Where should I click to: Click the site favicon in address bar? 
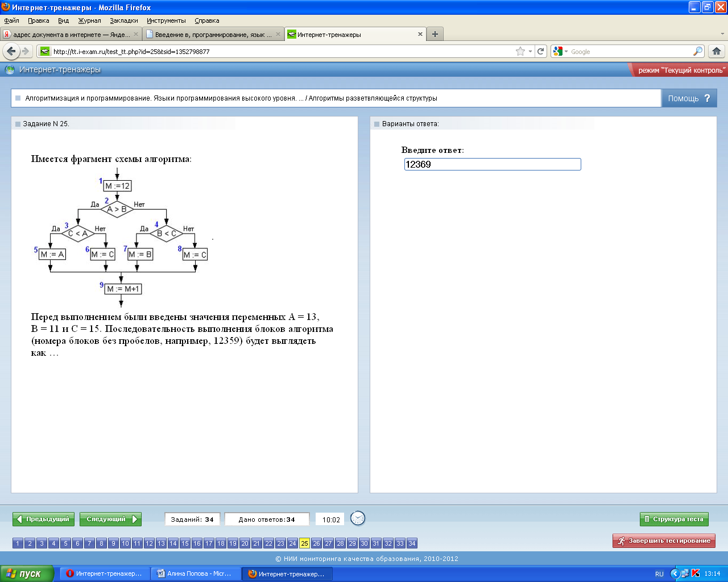pos(45,51)
